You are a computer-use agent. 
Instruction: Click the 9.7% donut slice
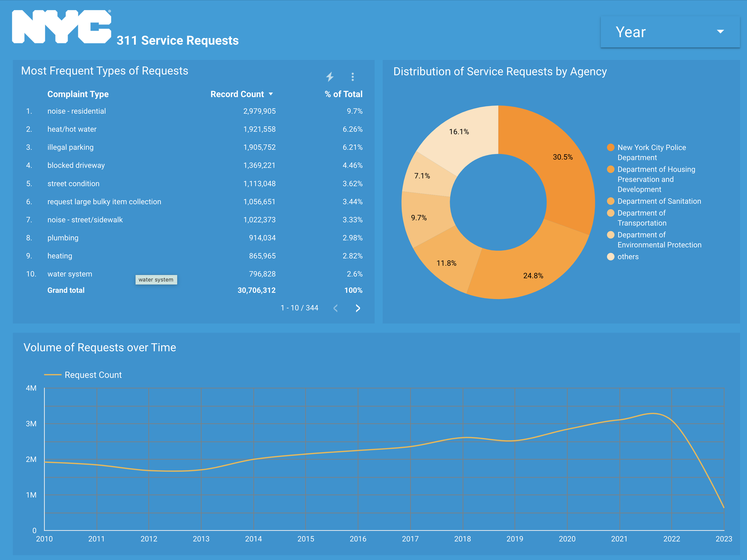click(426, 218)
